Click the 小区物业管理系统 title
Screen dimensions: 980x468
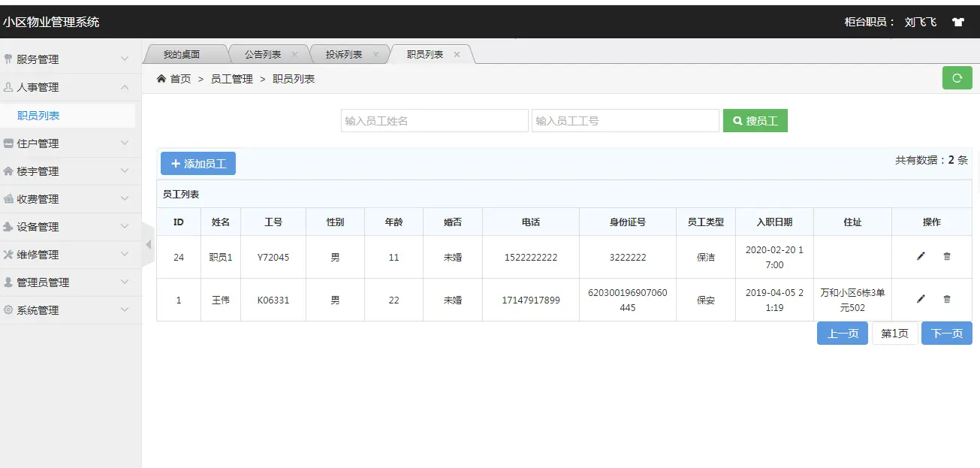[x=51, y=22]
